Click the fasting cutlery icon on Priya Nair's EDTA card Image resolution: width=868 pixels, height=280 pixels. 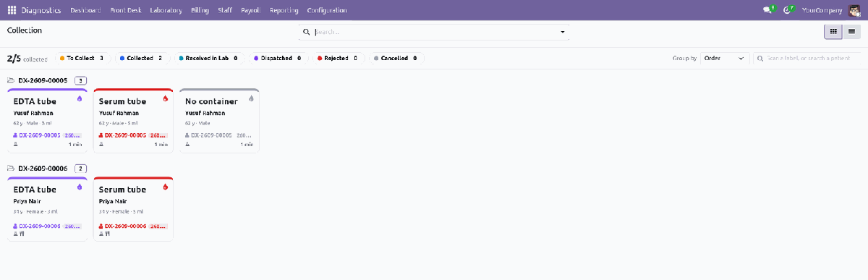[x=22, y=233]
